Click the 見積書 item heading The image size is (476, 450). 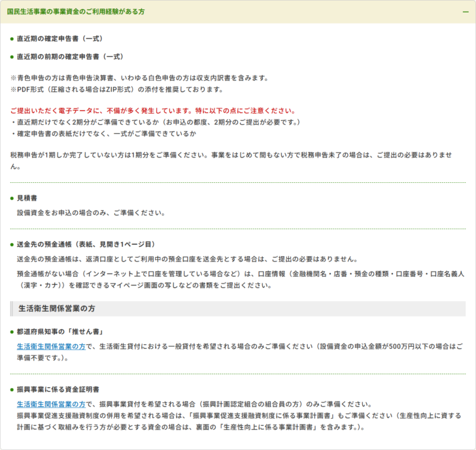(x=27, y=198)
